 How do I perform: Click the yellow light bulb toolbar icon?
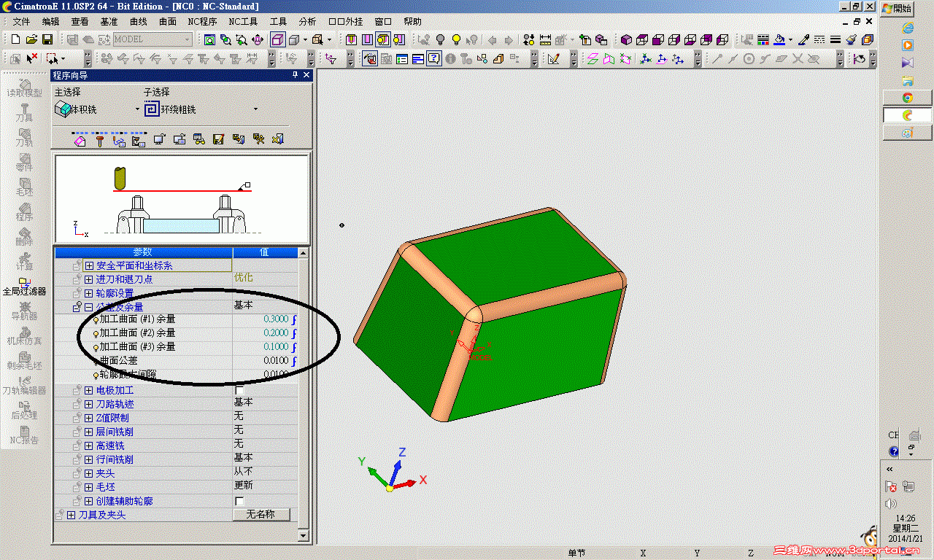pyautogui.click(x=456, y=39)
